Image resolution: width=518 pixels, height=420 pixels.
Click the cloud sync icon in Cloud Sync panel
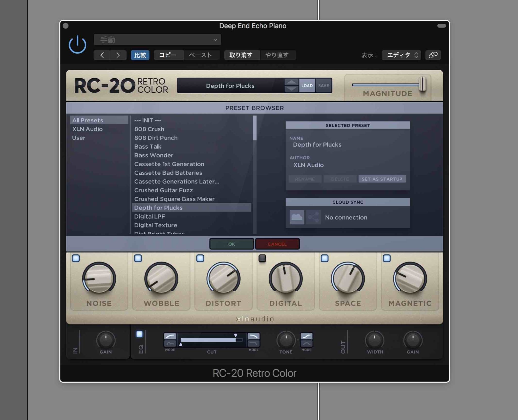coord(296,217)
